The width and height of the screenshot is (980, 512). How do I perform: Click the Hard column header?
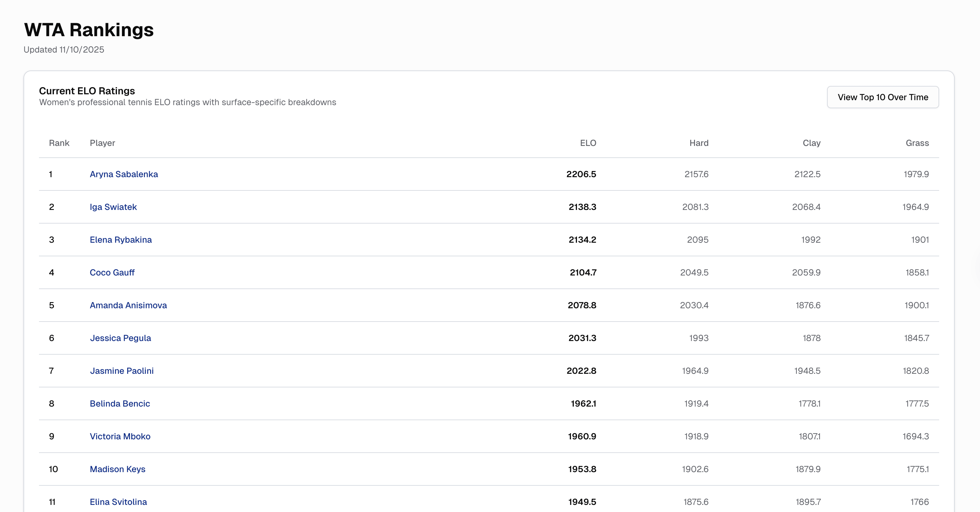coord(699,143)
